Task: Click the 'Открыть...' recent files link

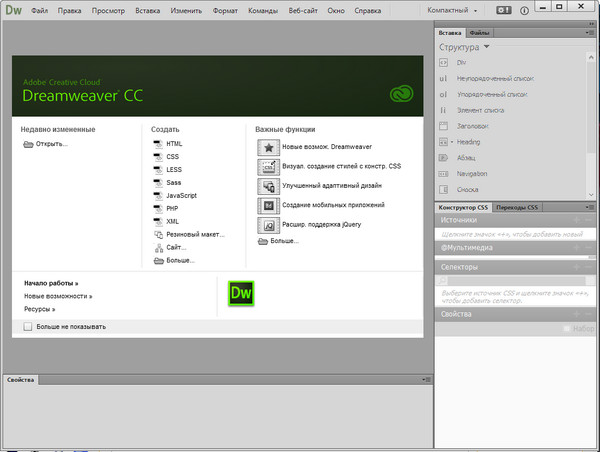Action: tap(50, 144)
